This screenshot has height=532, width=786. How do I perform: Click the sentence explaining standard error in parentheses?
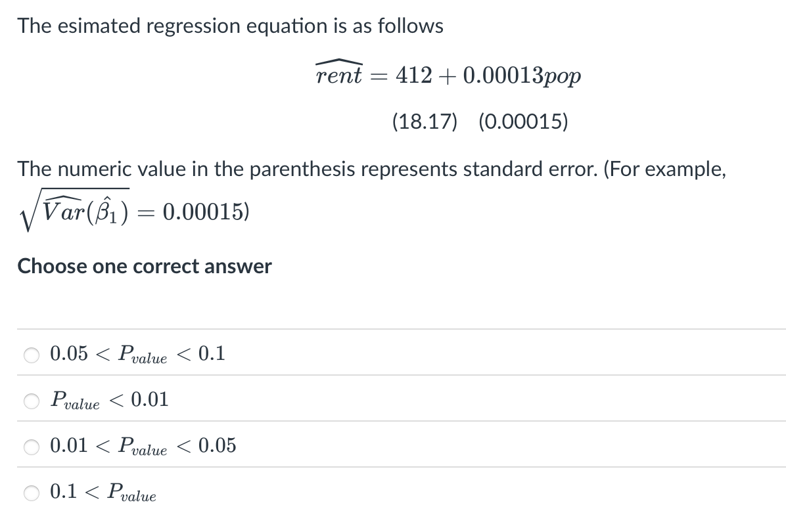click(371, 169)
